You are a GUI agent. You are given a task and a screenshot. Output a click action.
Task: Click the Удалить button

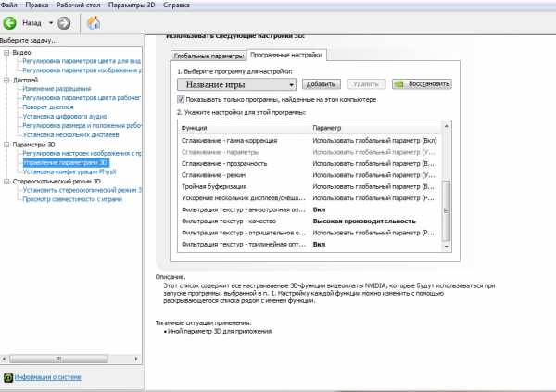(x=366, y=84)
